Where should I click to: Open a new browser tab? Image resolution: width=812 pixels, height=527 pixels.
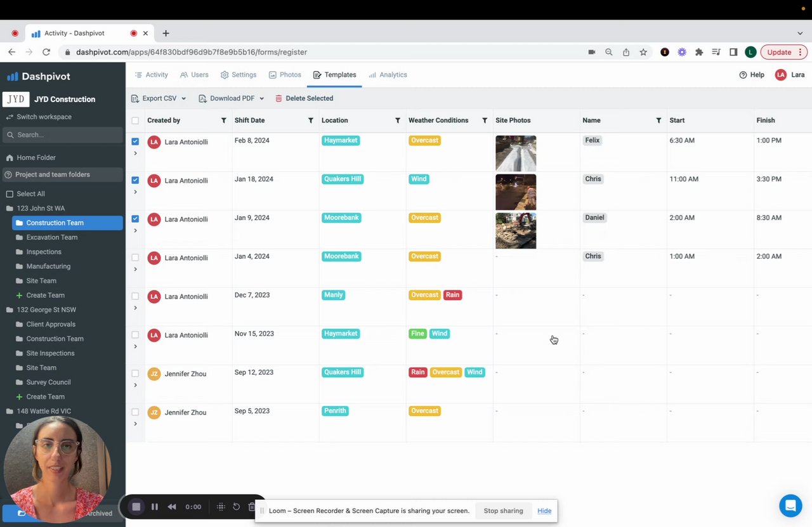point(166,33)
